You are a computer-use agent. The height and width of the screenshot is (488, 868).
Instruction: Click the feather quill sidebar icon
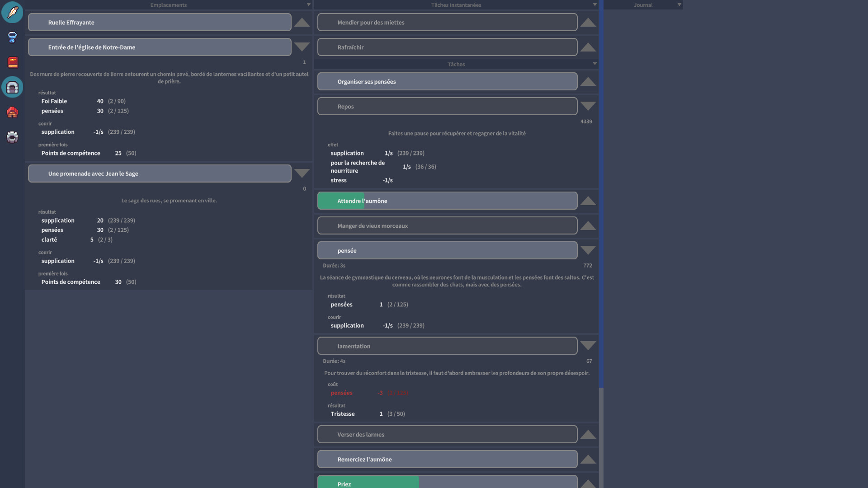pos(12,12)
